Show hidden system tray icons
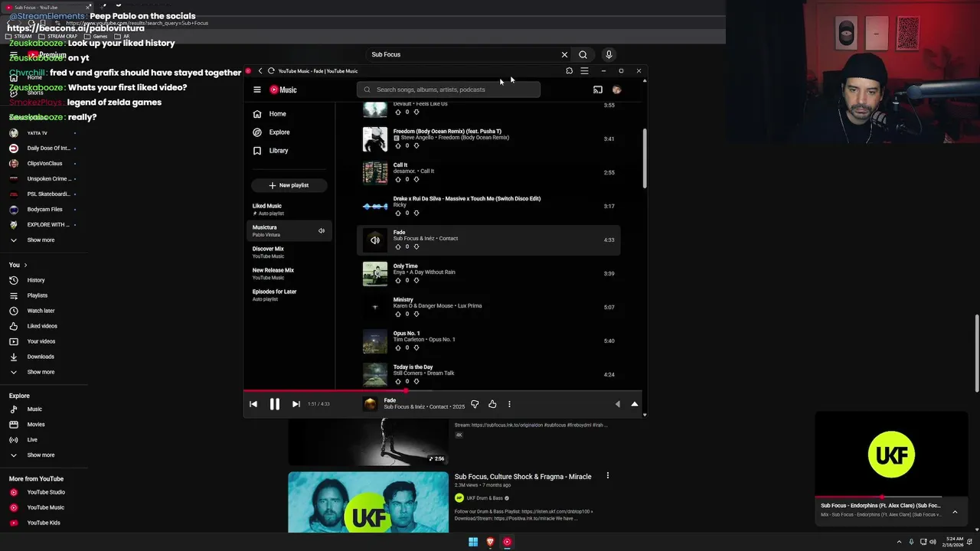 click(899, 542)
